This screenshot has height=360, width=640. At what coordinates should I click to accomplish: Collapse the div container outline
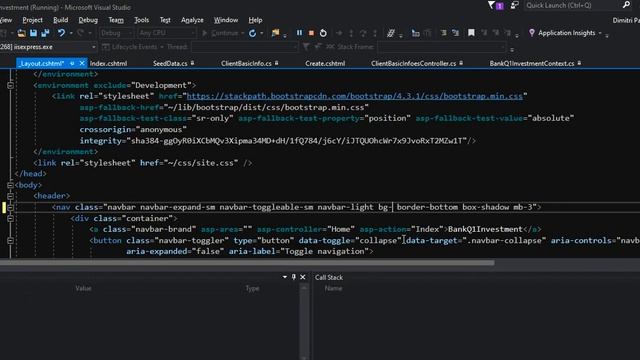(x=10, y=218)
